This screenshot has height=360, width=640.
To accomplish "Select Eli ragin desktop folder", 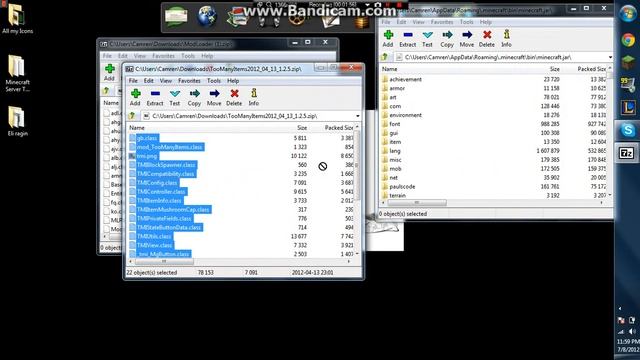I will click(x=18, y=121).
